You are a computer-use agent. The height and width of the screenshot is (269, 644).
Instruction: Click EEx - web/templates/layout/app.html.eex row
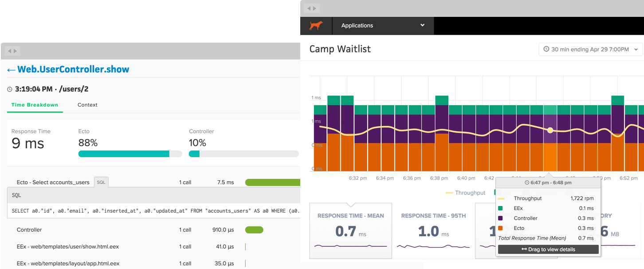(x=68, y=263)
